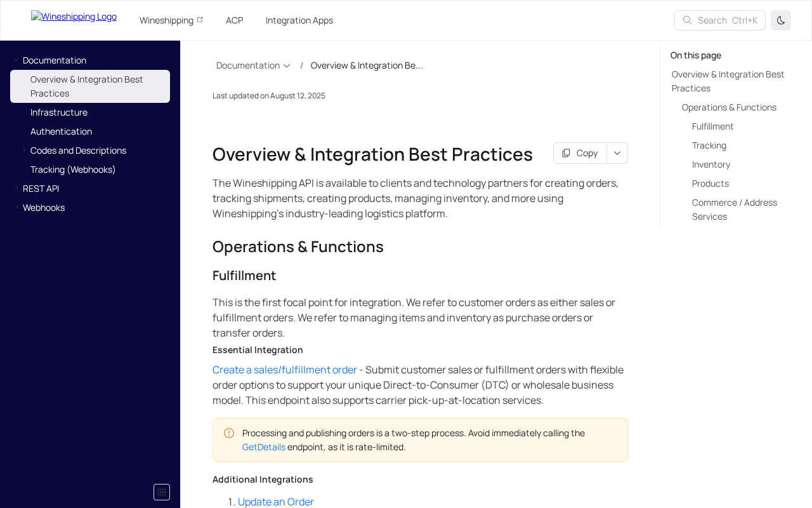The width and height of the screenshot is (812, 508).
Task: Collapse the Documentation tree section
Action: (x=16, y=60)
